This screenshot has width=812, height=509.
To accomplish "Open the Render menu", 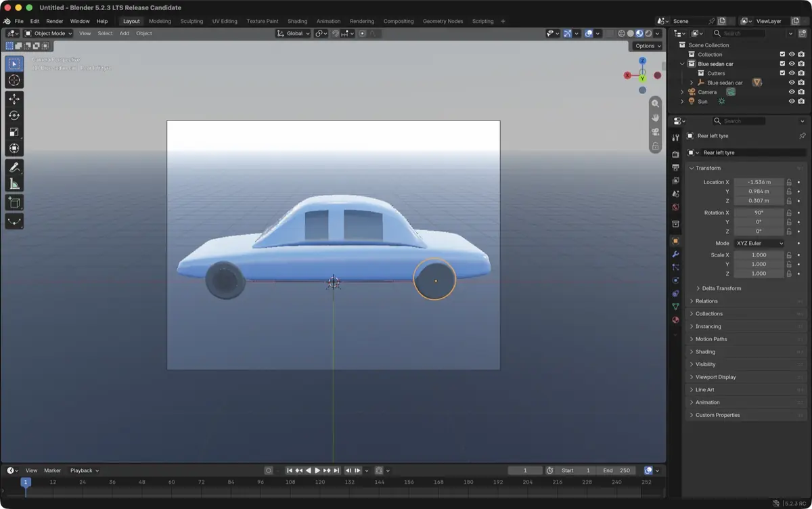I will pyautogui.click(x=55, y=21).
